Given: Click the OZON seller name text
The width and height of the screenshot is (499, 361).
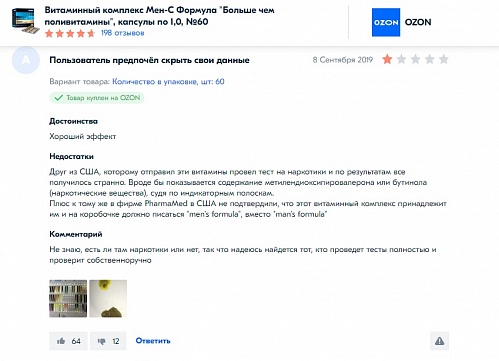Looking at the screenshot, I should (418, 22).
